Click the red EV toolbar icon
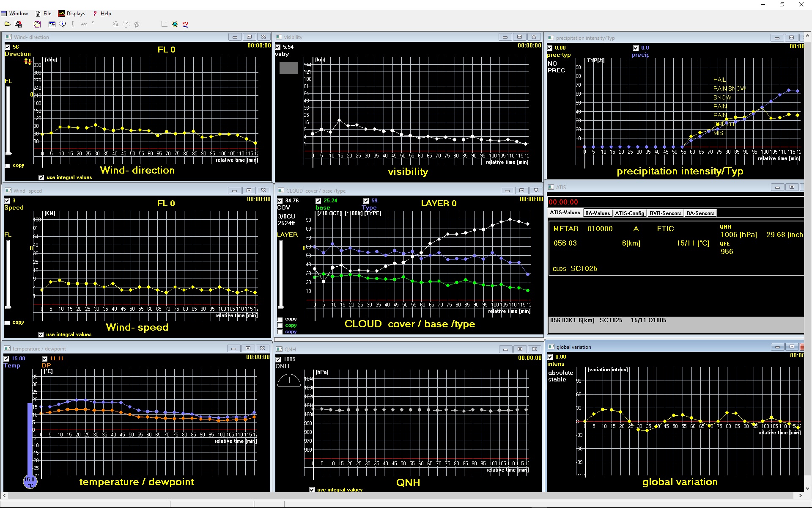Image resolution: width=812 pixels, height=508 pixels. [185, 24]
